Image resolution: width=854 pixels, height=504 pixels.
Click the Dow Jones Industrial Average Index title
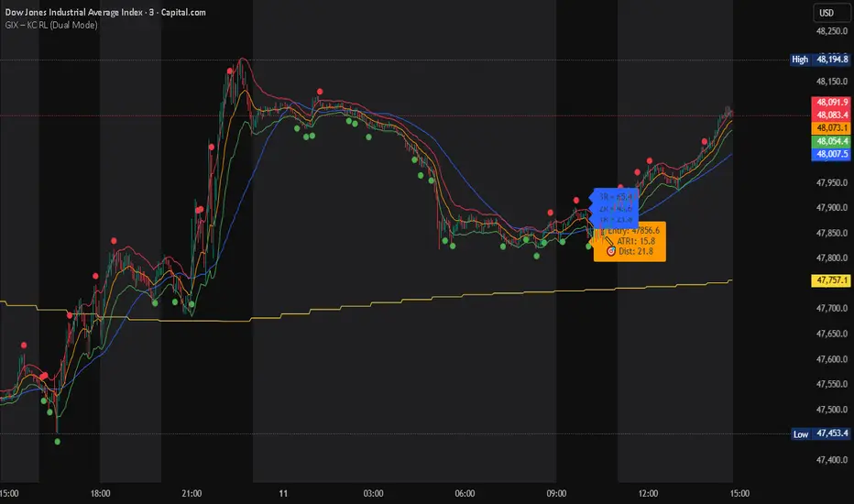105,12
